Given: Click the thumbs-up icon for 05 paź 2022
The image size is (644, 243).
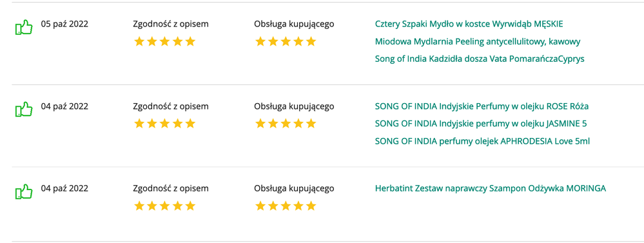Looking at the screenshot, I should click(24, 28).
